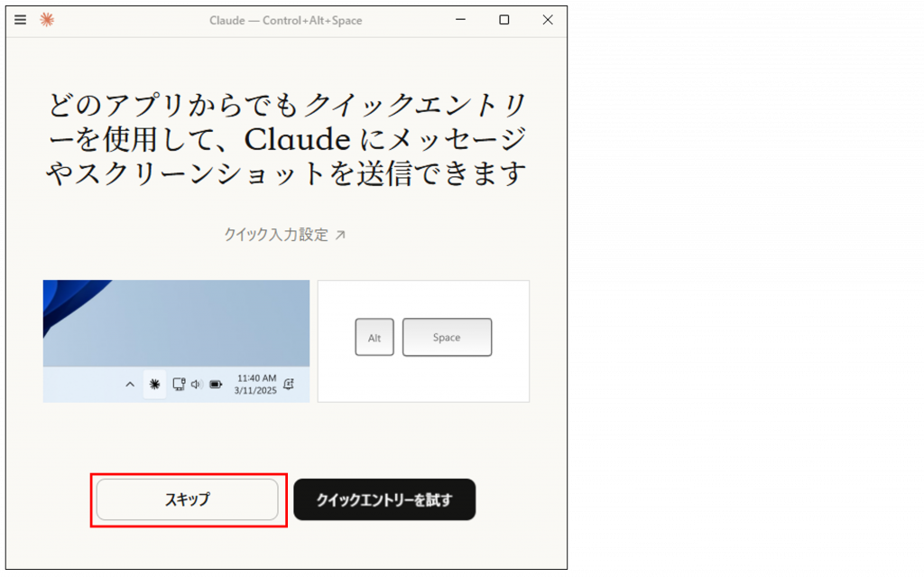Click the window title Claude — Control+Alt+Space

click(285, 20)
